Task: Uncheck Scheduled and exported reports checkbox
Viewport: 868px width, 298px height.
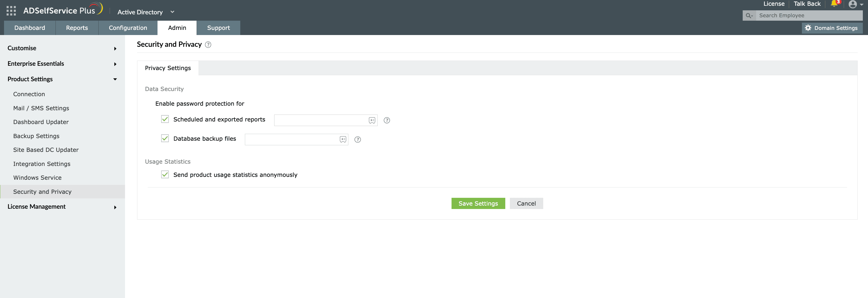Action: click(x=165, y=119)
